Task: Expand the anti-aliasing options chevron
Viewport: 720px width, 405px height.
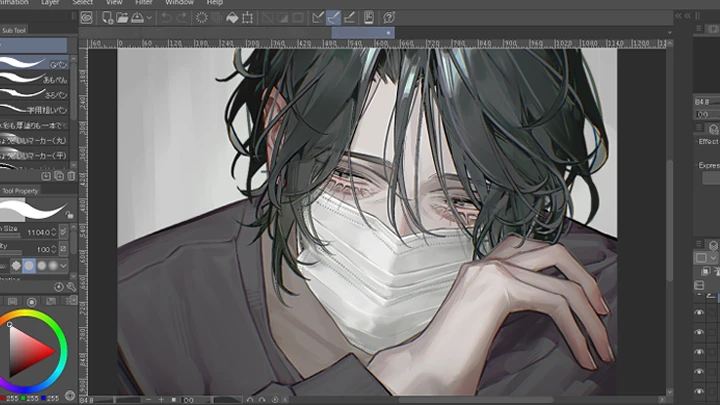Action: coord(63,265)
